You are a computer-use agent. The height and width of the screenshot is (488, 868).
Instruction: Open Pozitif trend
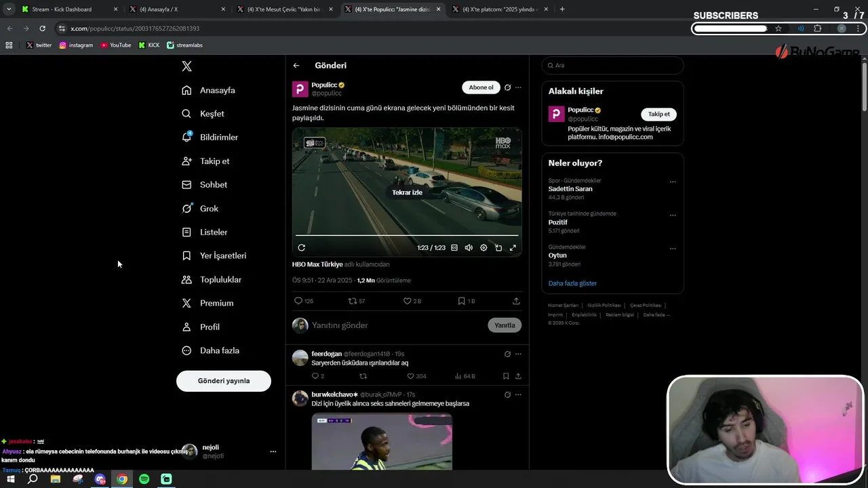click(x=558, y=222)
